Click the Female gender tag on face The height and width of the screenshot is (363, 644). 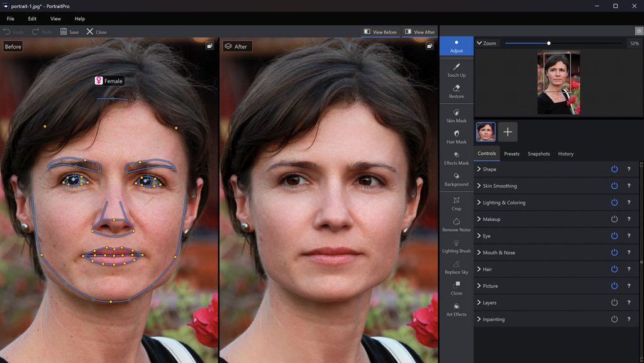coord(109,81)
